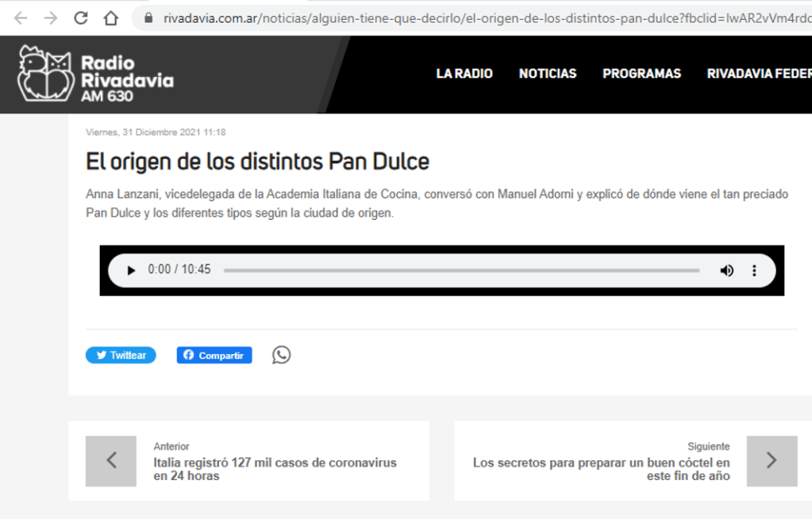This screenshot has height=519, width=812.
Task: Click the Twittear button
Action: pyautogui.click(x=121, y=356)
